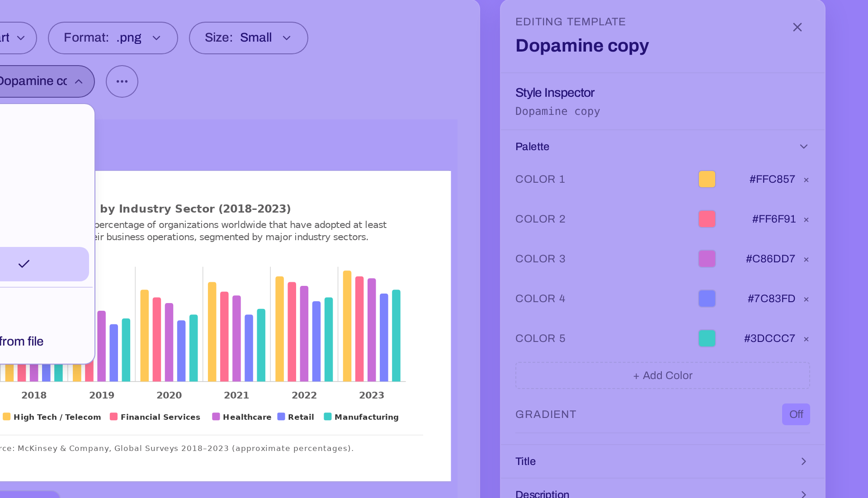The image size is (868, 498).
Task: Remove Color 3 #C86DD7 from palette
Action: click(x=806, y=260)
